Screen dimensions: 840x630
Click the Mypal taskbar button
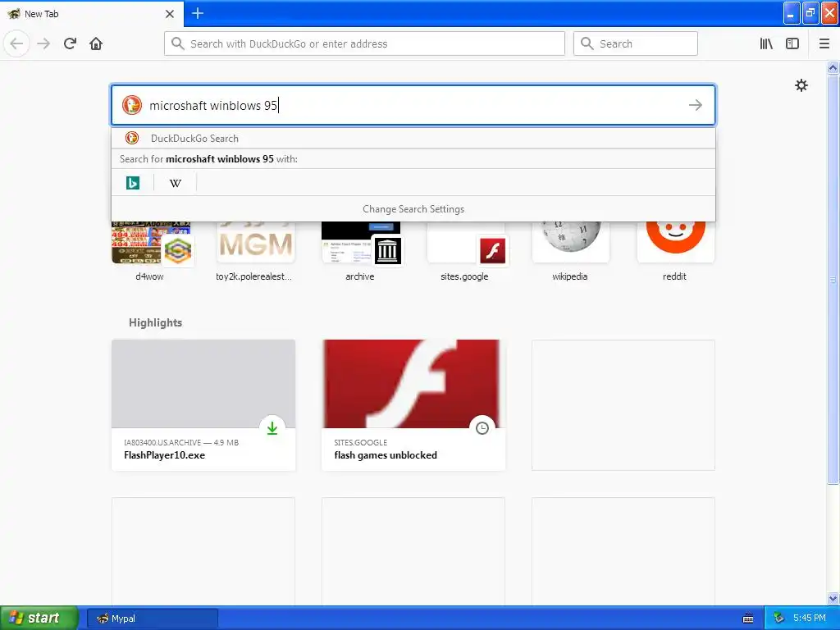pyautogui.click(x=152, y=619)
